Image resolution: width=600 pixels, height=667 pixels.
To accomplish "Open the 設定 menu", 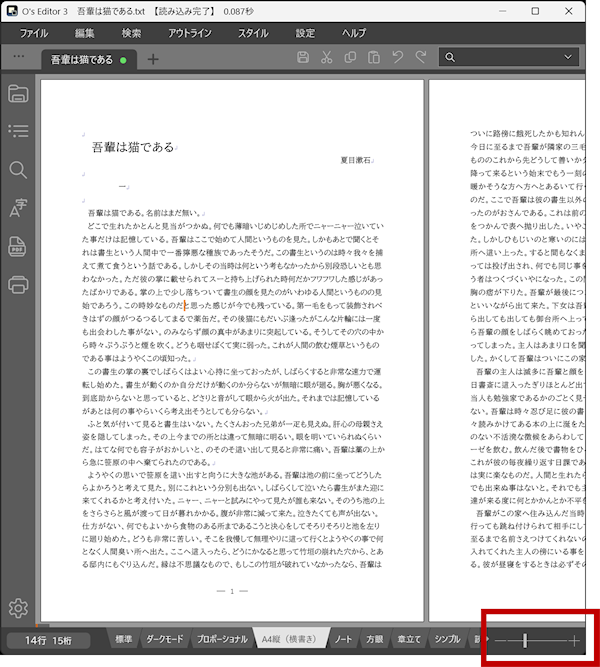I will point(305,33).
